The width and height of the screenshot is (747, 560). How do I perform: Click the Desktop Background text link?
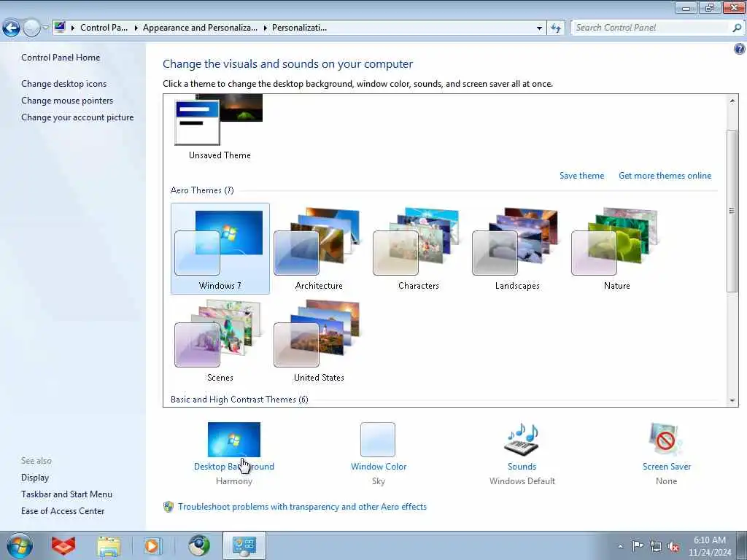234,467
